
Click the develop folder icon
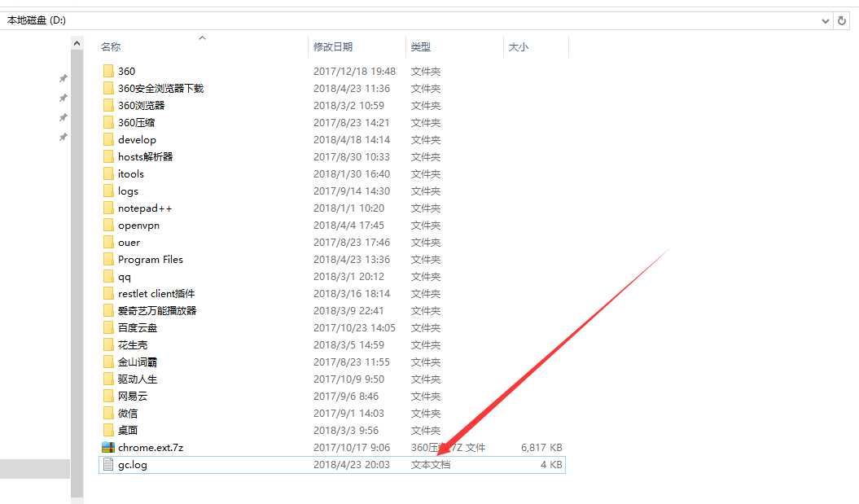coord(108,140)
